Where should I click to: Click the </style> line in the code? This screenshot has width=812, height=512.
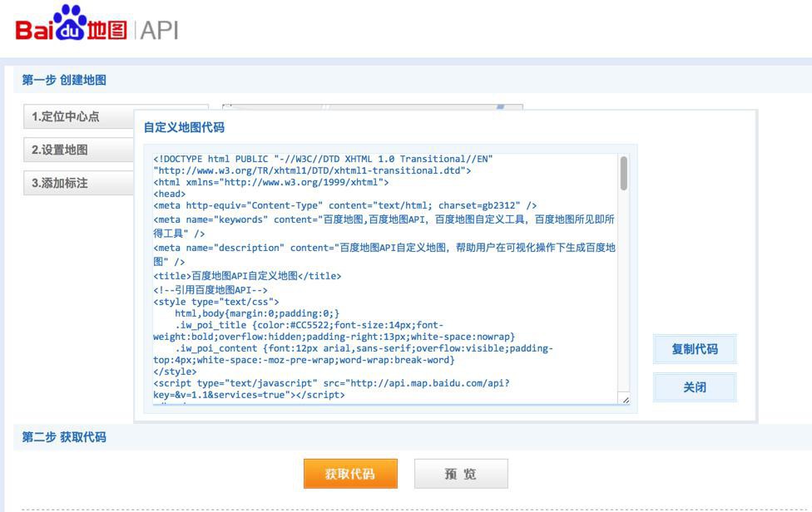175,372
